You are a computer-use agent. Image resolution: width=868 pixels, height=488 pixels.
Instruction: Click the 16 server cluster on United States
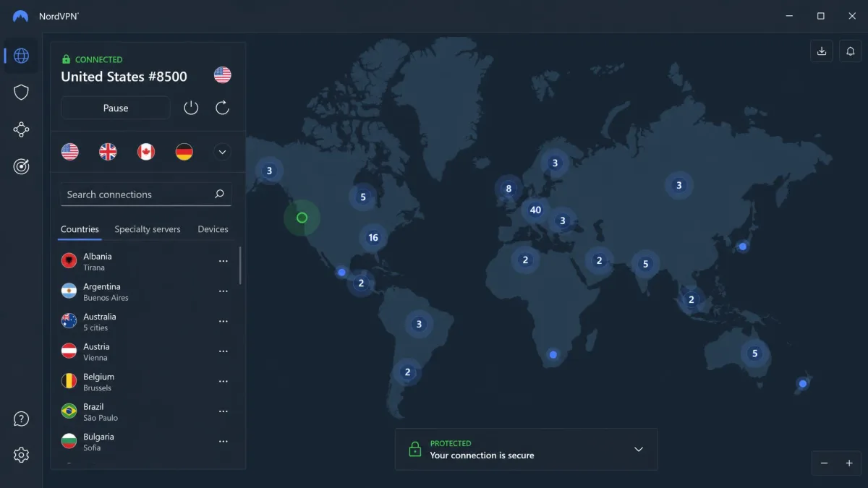pyautogui.click(x=373, y=237)
